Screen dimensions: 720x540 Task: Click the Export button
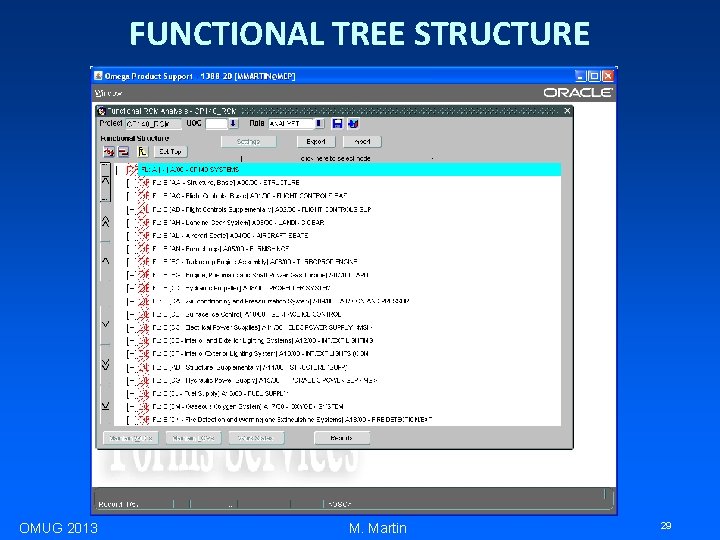[x=316, y=142]
